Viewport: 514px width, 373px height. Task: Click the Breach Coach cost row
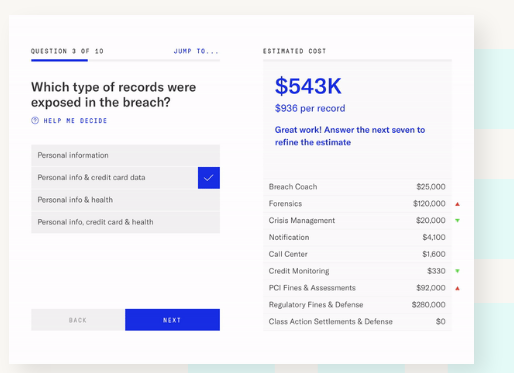tap(357, 187)
